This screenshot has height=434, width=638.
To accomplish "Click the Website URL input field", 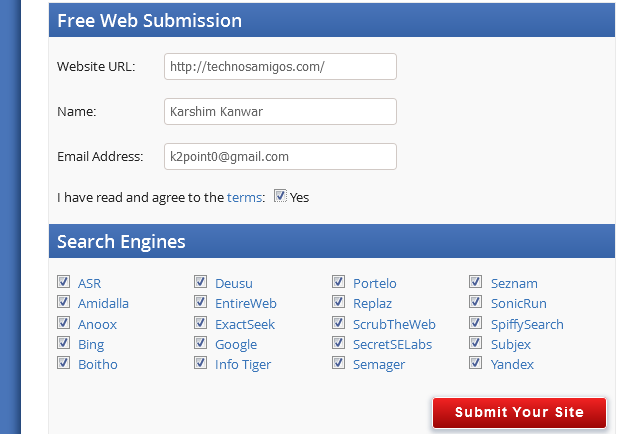I will point(280,67).
